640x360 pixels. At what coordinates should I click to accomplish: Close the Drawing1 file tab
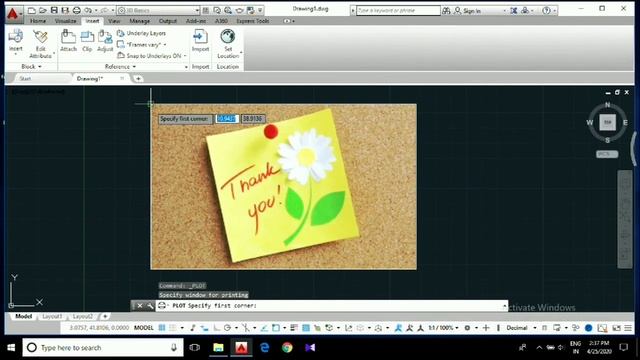(122, 78)
